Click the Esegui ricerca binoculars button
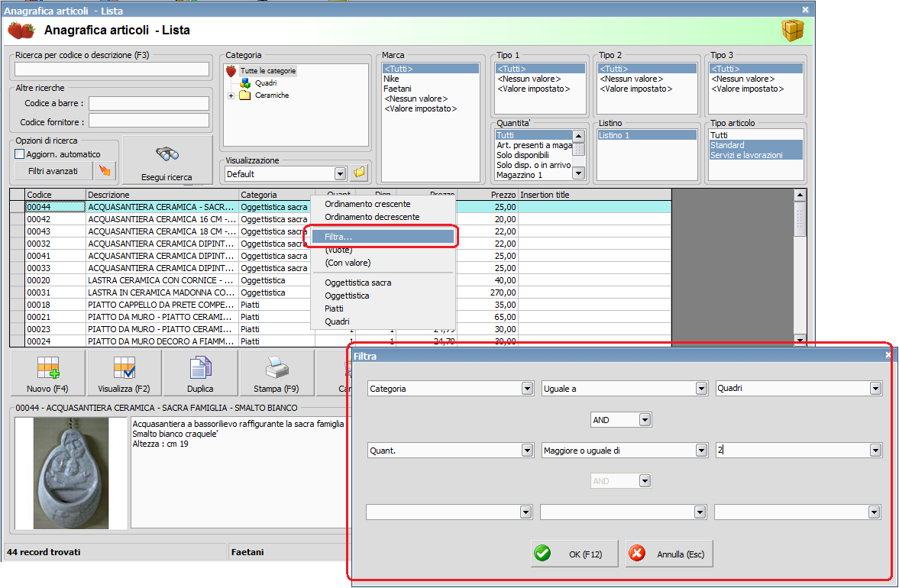The height and width of the screenshot is (588, 899). pyautogui.click(x=167, y=161)
